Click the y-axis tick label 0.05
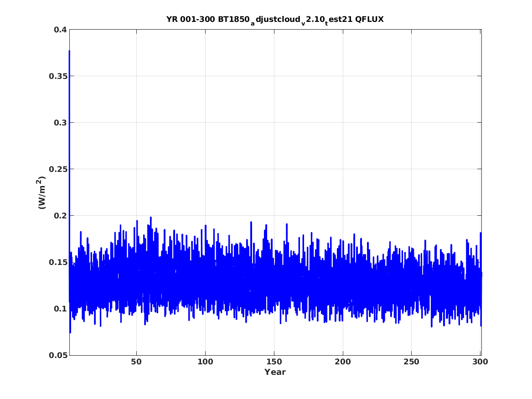 [x=58, y=355]
